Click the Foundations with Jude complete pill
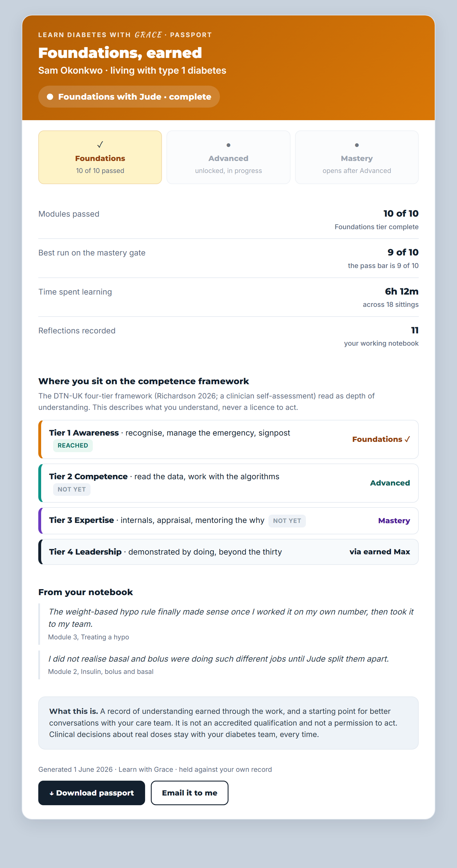This screenshot has height=868, width=457. tap(129, 97)
